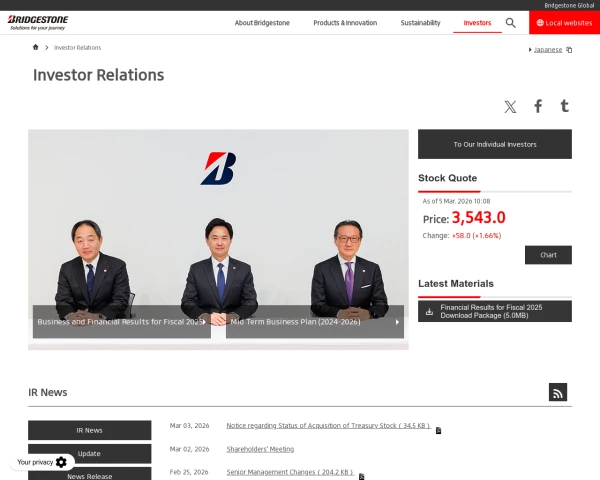Viewport: 600px width, 480px height.
Task: Click the search magnifier icon
Action: click(x=511, y=22)
